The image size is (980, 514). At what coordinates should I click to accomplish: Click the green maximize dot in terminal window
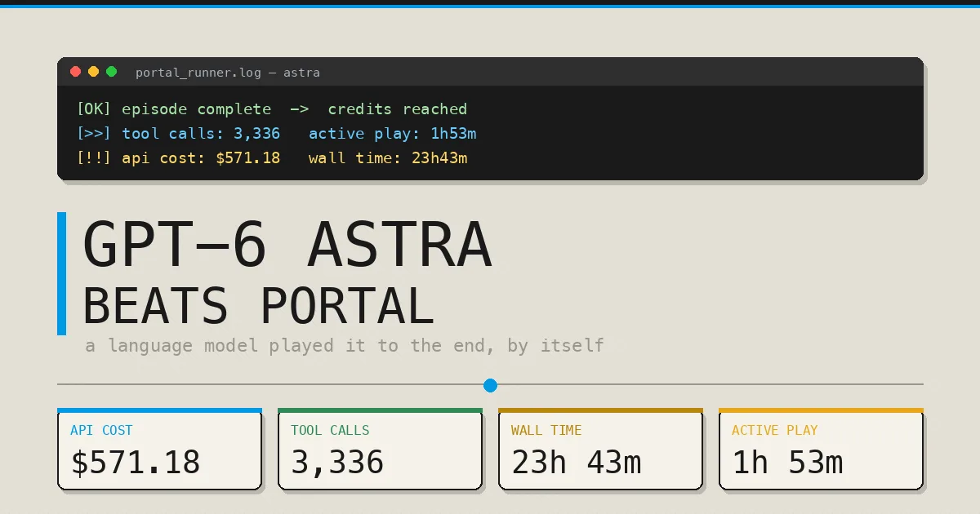click(x=111, y=72)
